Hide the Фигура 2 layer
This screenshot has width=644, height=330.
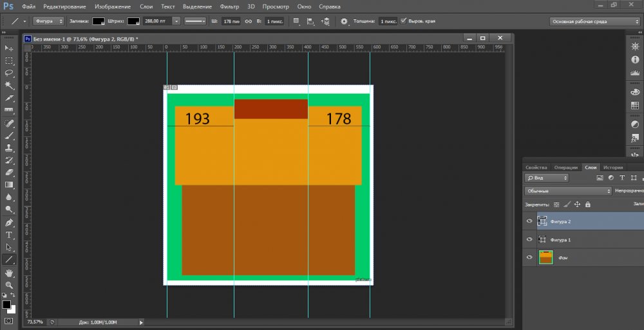click(529, 221)
